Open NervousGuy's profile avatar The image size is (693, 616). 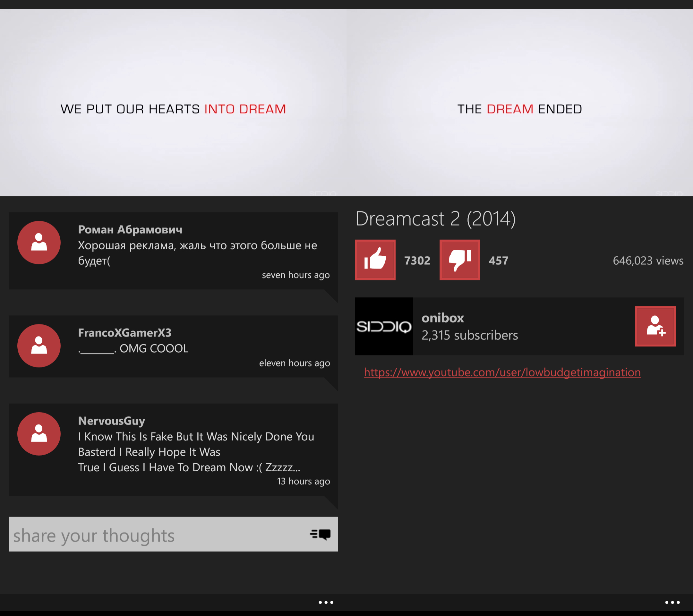click(39, 434)
